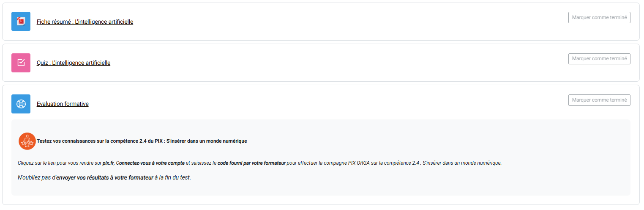Mark Evaluation formative as terminé
This screenshot has width=644, height=210.
[599, 100]
